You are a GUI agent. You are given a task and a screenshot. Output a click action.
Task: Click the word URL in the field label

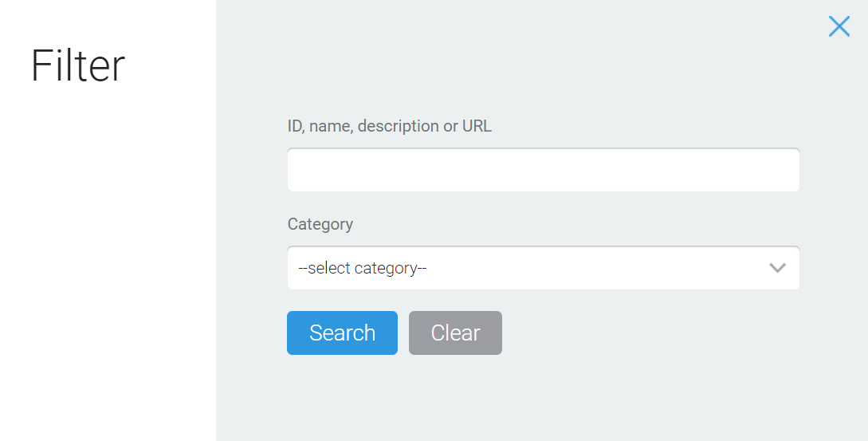click(477, 126)
